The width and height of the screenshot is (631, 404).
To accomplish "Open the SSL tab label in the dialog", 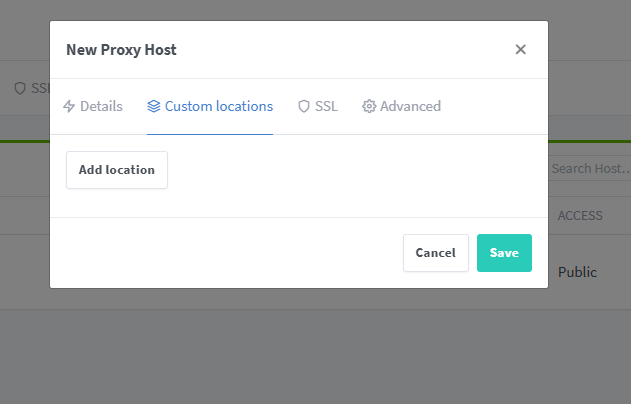I will point(326,106).
